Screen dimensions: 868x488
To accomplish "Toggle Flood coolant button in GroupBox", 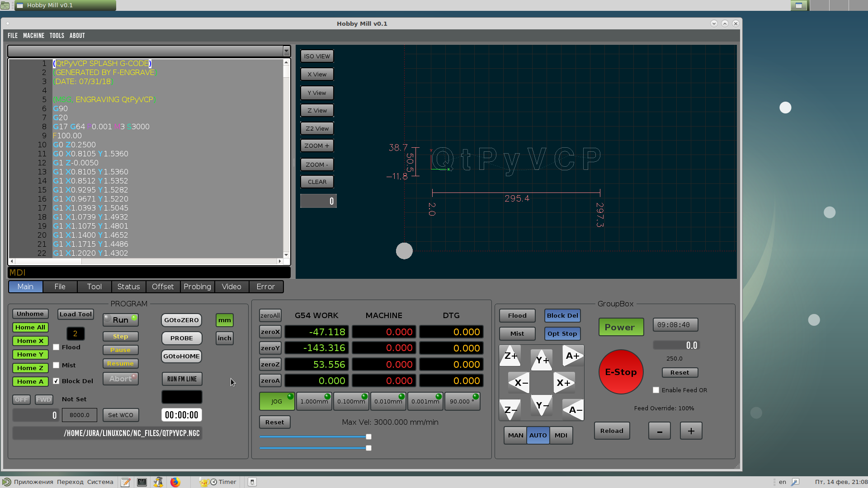I will coord(517,315).
